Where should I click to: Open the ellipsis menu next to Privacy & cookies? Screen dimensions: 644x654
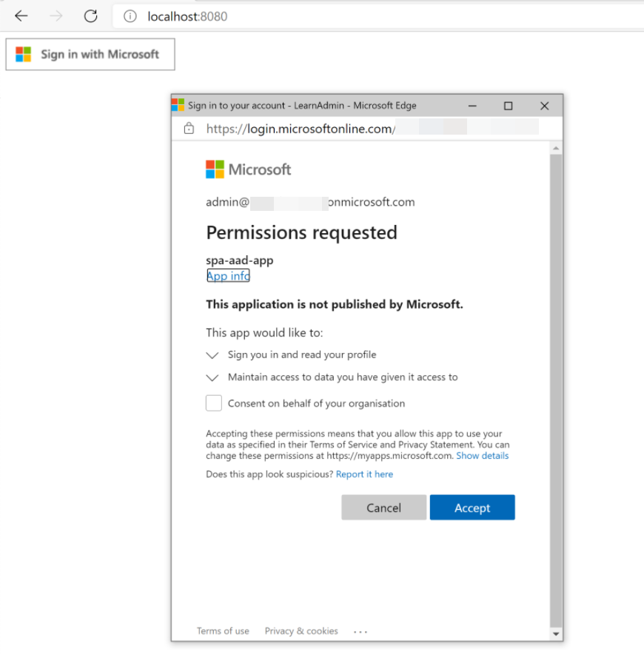[x=360, y=631]
